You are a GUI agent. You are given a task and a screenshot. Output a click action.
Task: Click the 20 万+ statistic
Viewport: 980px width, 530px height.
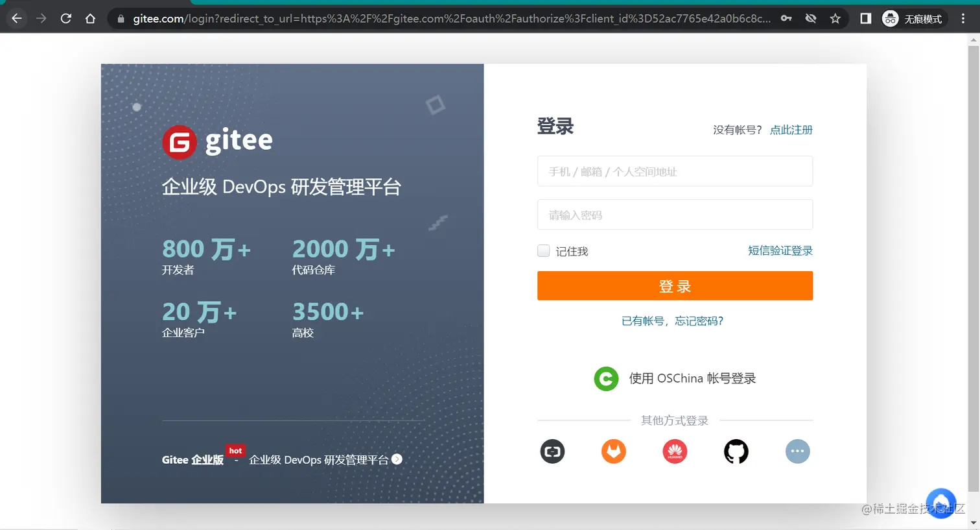pyautogui.click(x=200, y=312)
